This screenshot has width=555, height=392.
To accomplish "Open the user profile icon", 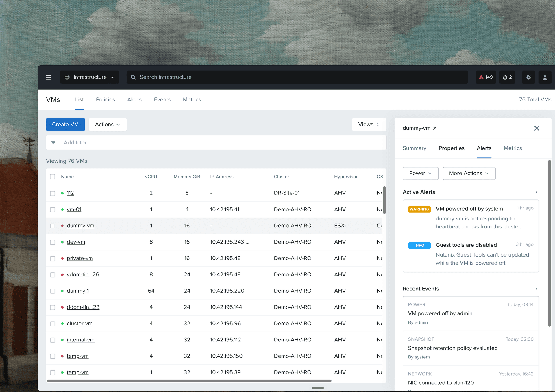I will click(545, 77).
